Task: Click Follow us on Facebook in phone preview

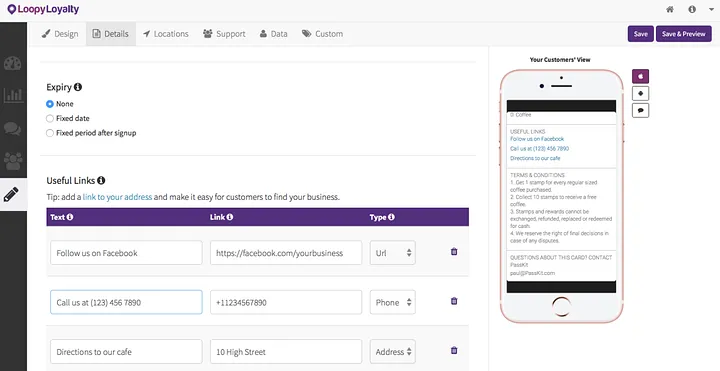Action: 537,139
